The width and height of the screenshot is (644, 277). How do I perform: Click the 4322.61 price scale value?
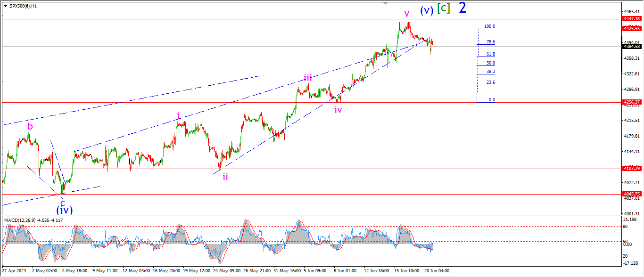coord(631,74)
